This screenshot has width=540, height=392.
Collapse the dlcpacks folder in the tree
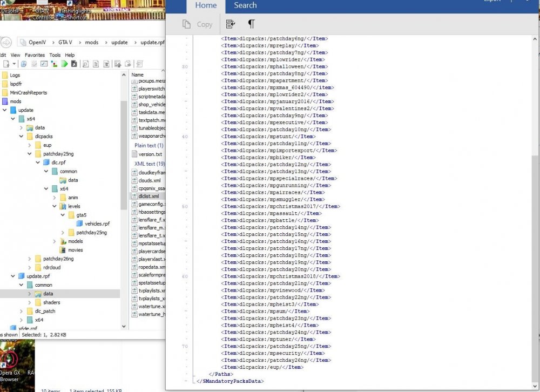(21, 136)
